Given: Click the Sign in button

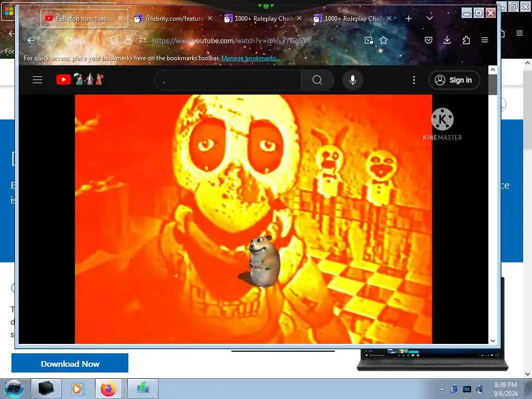Looking at the screenshot, I should click(x=454, y=80).
